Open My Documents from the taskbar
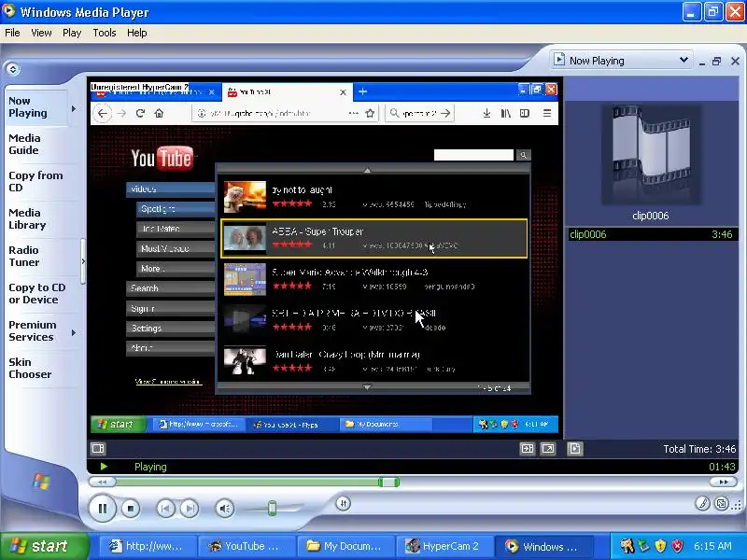Viewport: 747px width, 560px height. 346,546
